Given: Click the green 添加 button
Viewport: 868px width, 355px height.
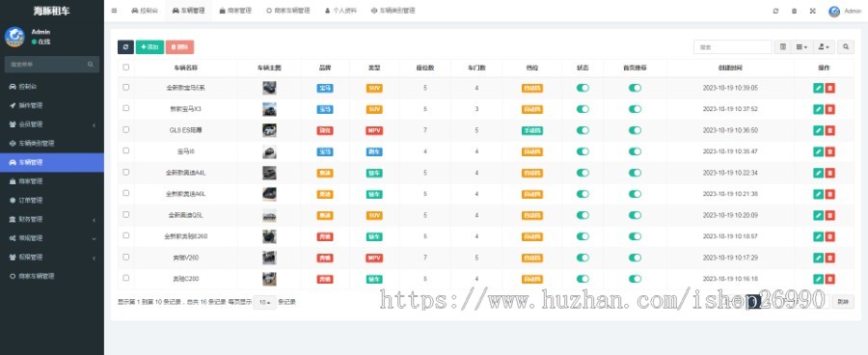Looking at the screenshot, I should point(149,47).
